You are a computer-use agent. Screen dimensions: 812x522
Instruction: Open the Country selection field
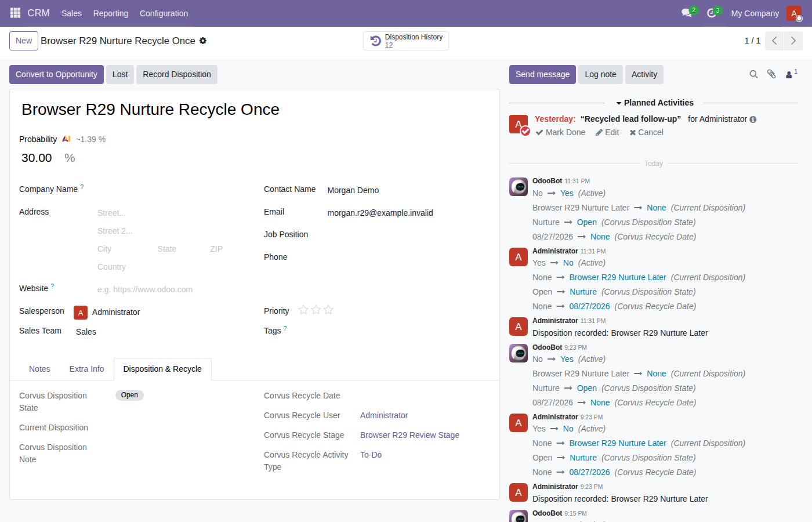pyautogui.click(x=172, y=267)
